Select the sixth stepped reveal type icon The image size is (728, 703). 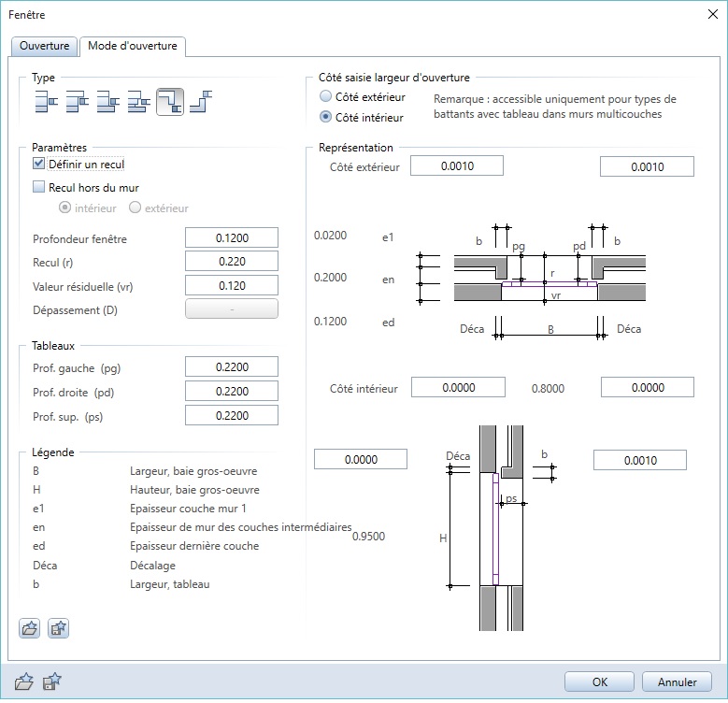(x=201, y=102)
